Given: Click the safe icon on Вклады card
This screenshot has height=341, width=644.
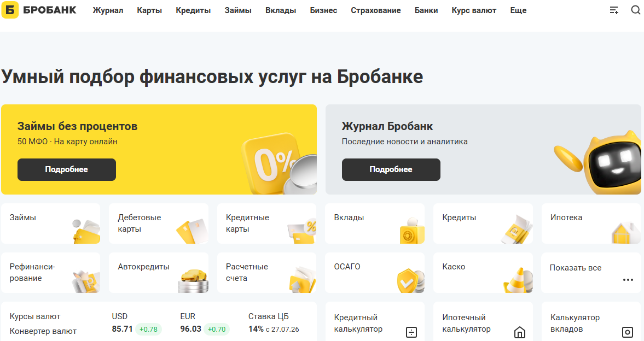Looking at the screenshot, I should (x=411, y=231).
